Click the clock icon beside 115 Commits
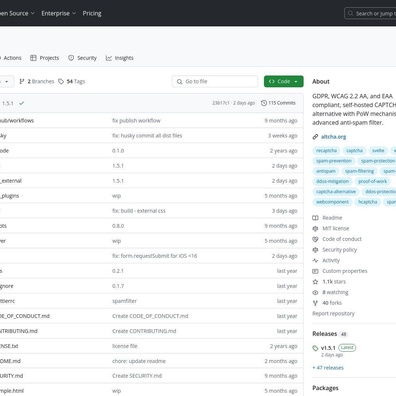396x396 pixels. tap(264, 103)
